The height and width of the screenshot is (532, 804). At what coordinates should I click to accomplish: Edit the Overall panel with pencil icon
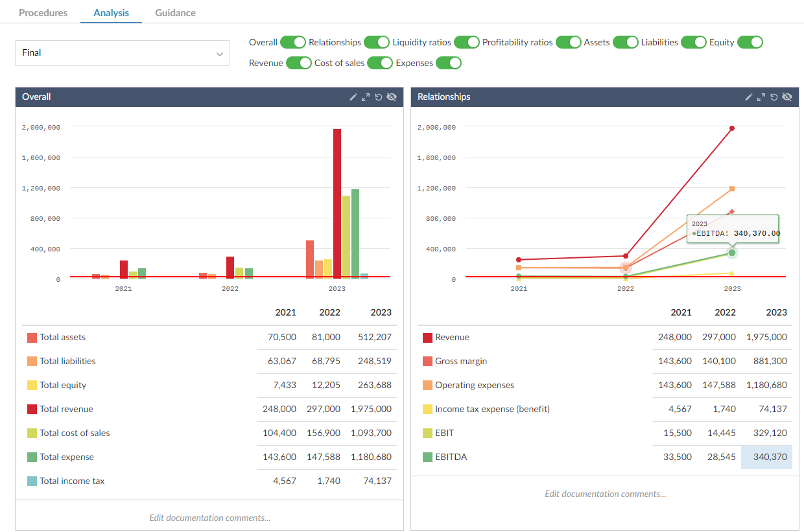(353, 97)
